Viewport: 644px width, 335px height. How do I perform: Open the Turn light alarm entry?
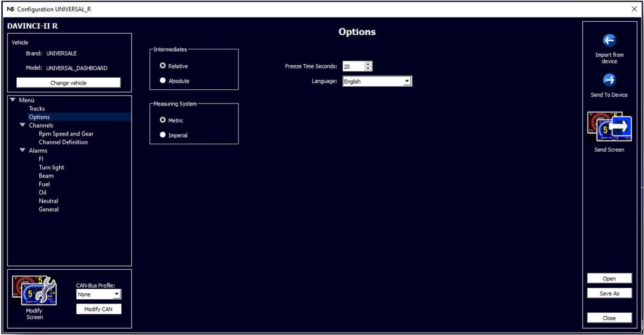[51, 167]
